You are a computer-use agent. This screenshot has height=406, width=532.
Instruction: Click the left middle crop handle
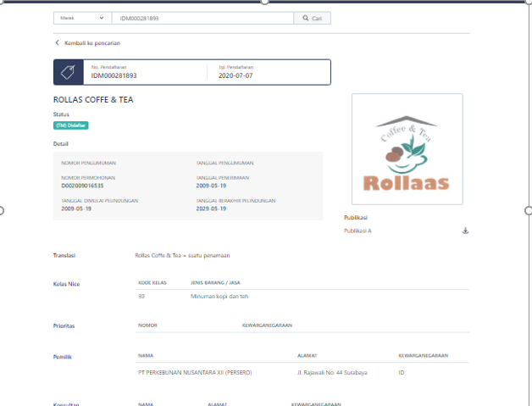pos(2,209)
